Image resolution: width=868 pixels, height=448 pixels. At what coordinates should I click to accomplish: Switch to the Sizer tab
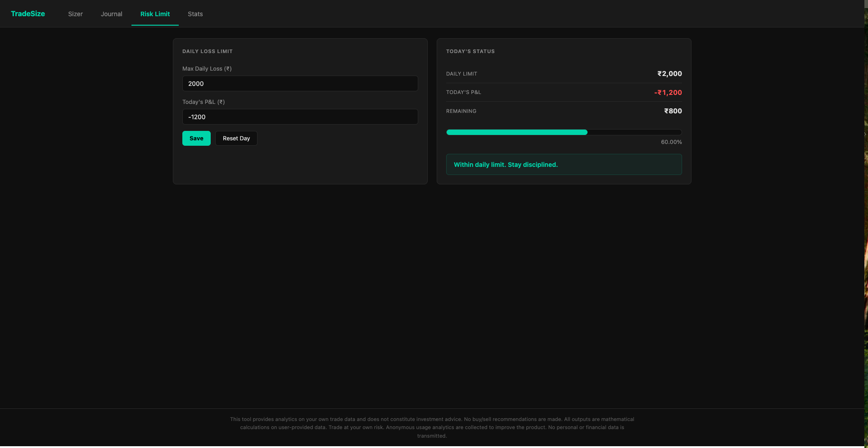tap(75, 14)
